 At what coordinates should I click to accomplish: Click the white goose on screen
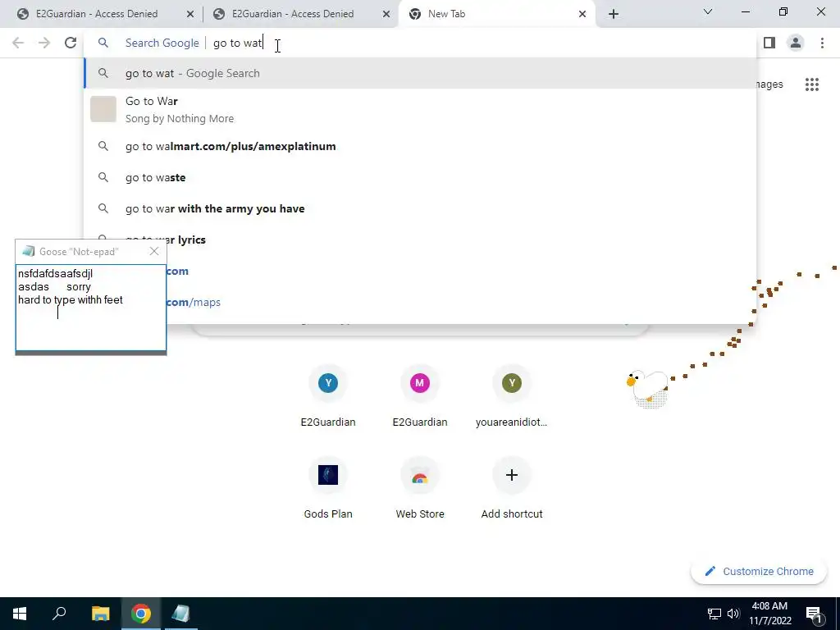point(647,388)
